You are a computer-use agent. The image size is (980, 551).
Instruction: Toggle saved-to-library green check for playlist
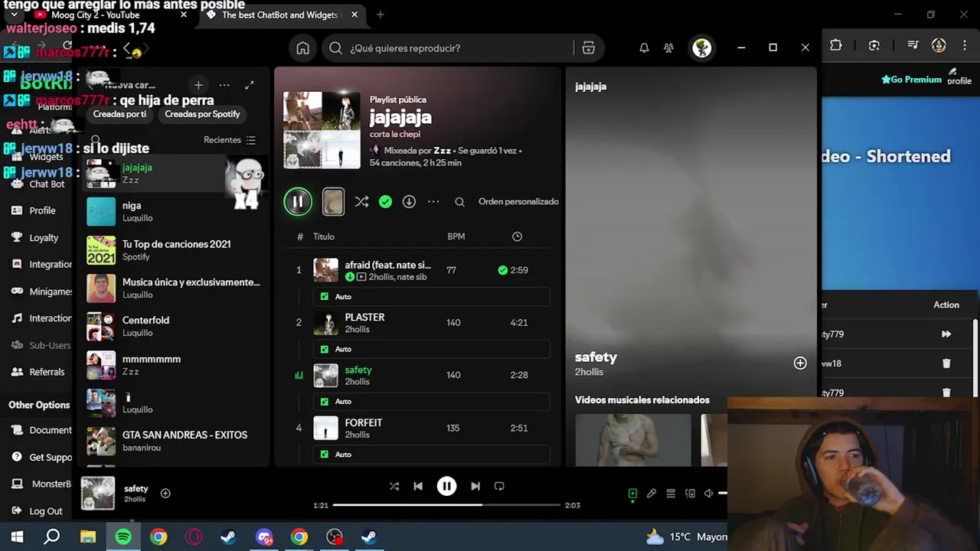(x=385, y=201)
